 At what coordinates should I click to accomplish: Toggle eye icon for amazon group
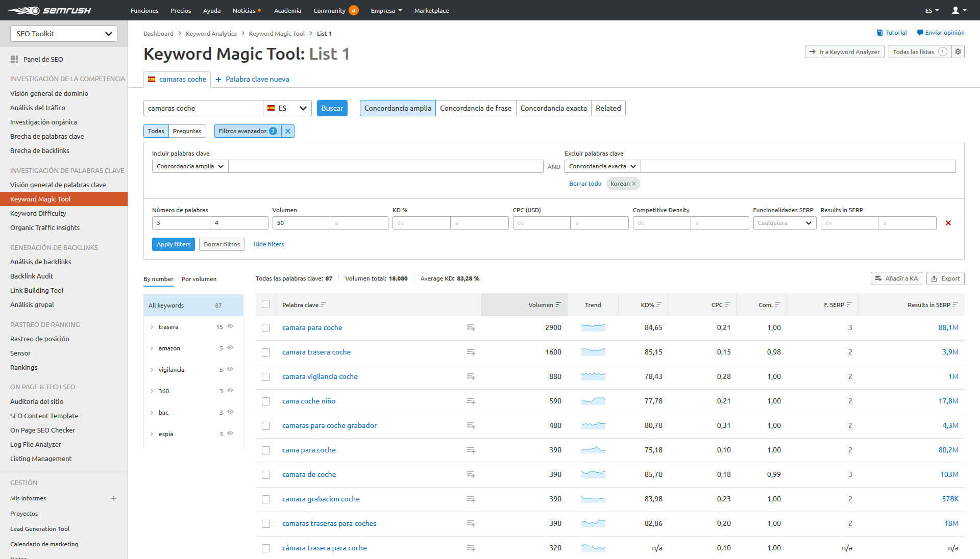230,347
